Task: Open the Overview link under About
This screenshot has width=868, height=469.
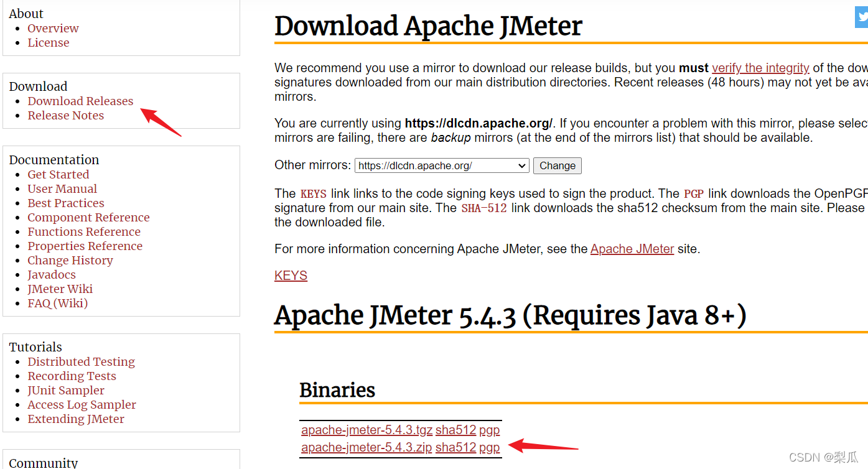Action: [53, 28]
